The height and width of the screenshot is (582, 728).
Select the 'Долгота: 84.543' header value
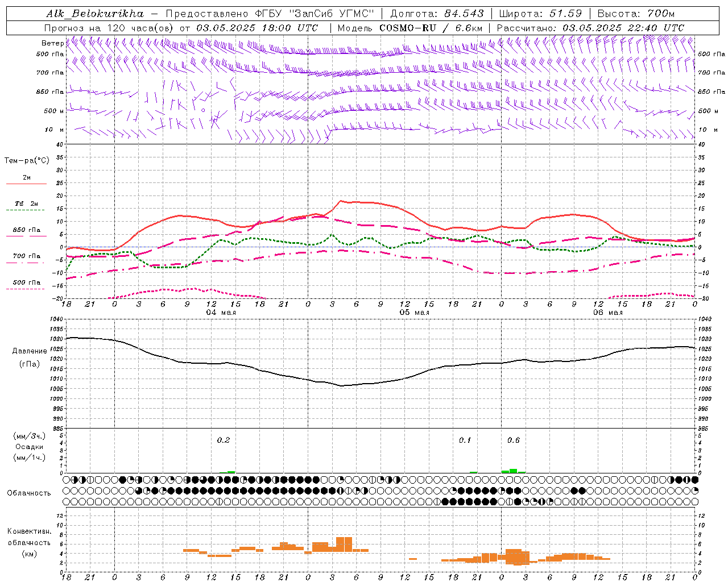click(x=437, y=14)
